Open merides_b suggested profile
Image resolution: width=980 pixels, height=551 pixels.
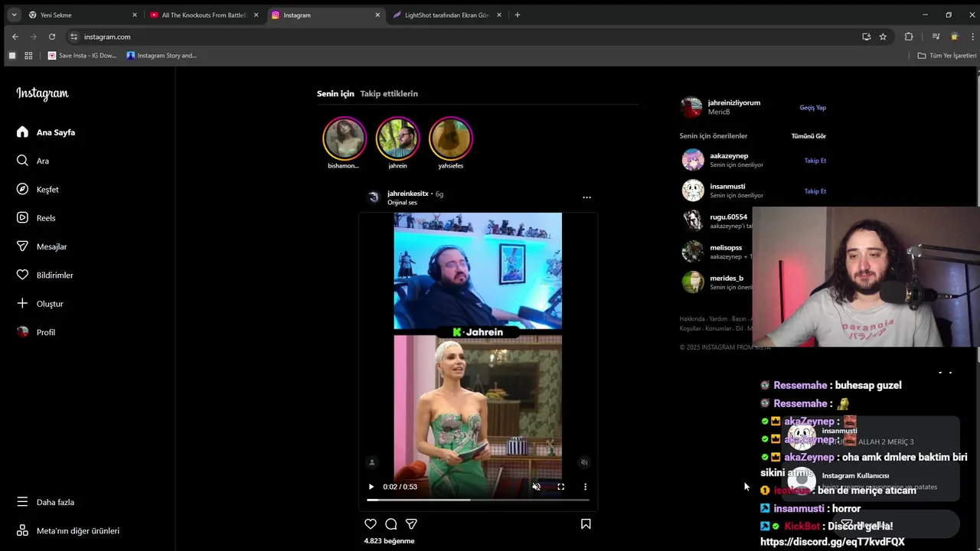(x=727, y=279)
